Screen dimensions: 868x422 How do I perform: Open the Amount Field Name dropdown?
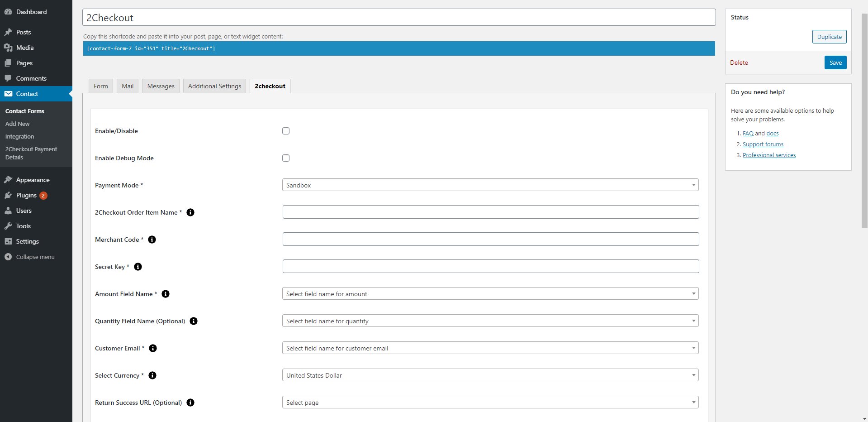click(x=490, y=294)
